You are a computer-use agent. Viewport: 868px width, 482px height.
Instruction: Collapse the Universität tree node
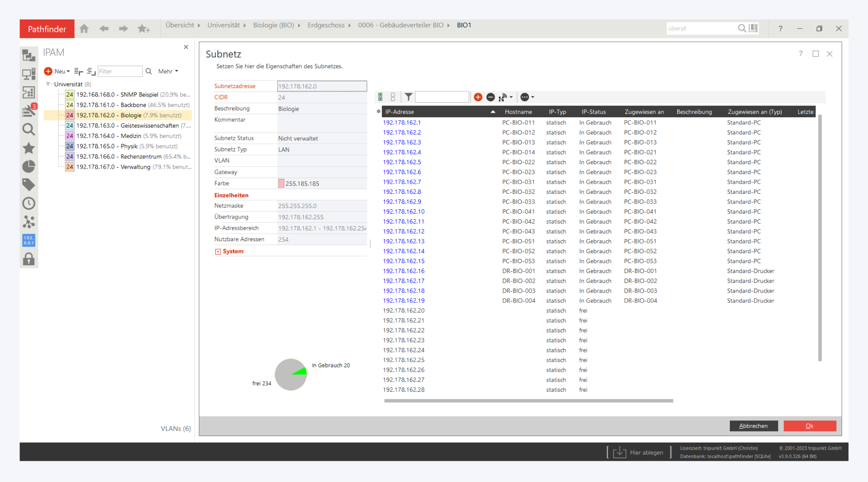click(48, 84)
